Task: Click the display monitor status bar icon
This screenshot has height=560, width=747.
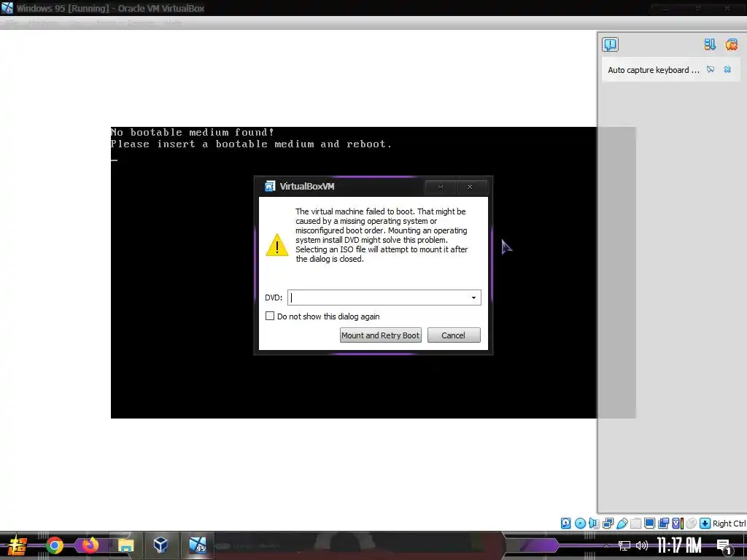Action: (x=649, y=524)
